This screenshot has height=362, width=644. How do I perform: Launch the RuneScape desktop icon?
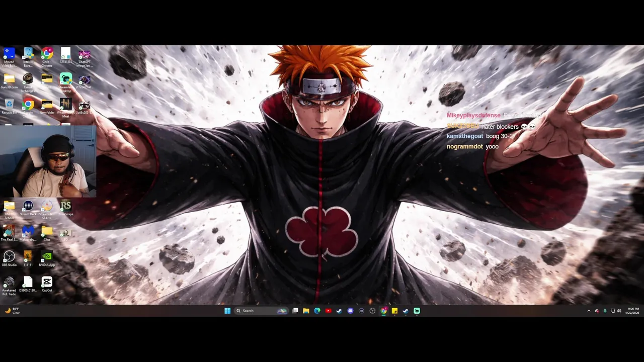click(x=65, y=208)
